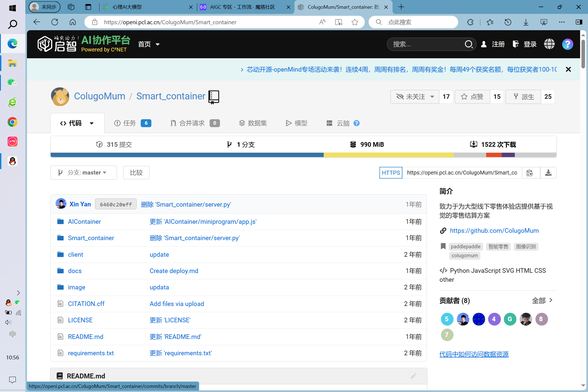Image resolution: width=588 pixels, height=392 pixels.
Task: Open help question mark icon in header
Action: [x=567, y=44]
